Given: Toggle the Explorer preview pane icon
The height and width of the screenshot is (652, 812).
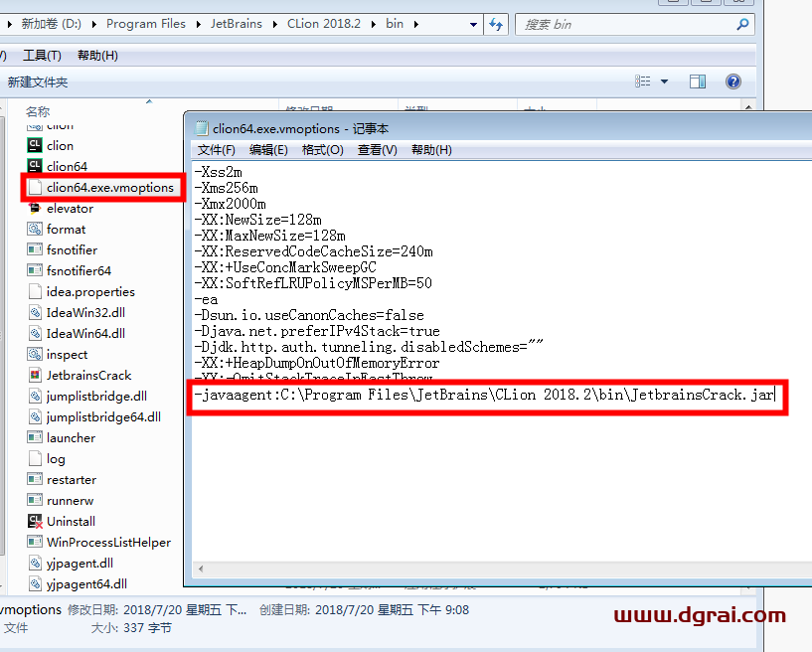Looking at the screenshot, I should coord(697,81).
